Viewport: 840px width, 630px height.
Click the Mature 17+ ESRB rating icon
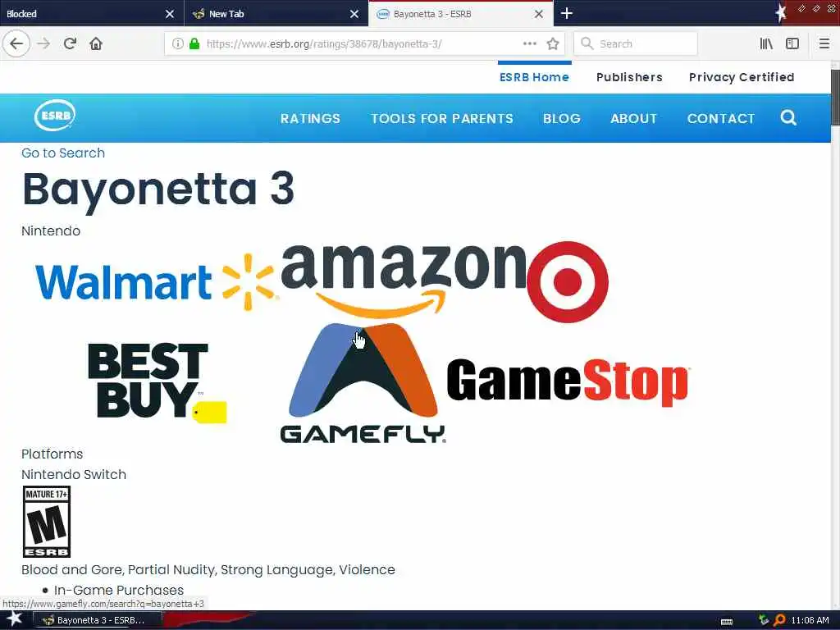(x=47, y=522)
